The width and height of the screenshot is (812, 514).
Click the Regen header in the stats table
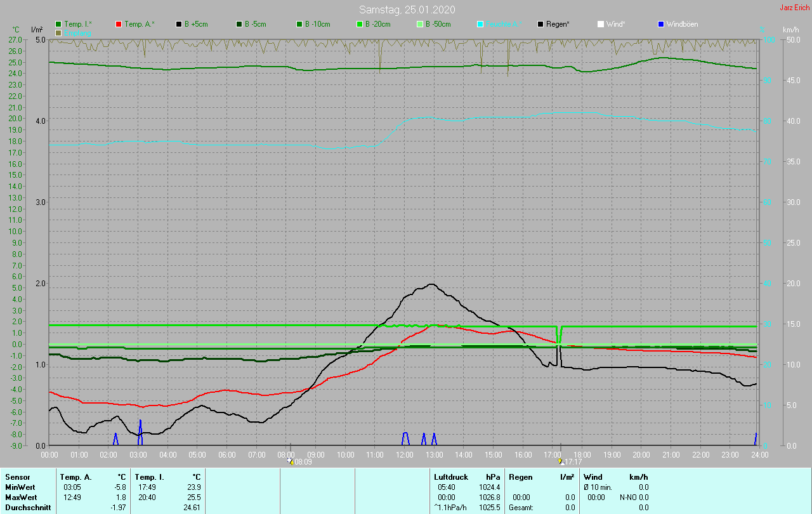click(x=521, y=477)
